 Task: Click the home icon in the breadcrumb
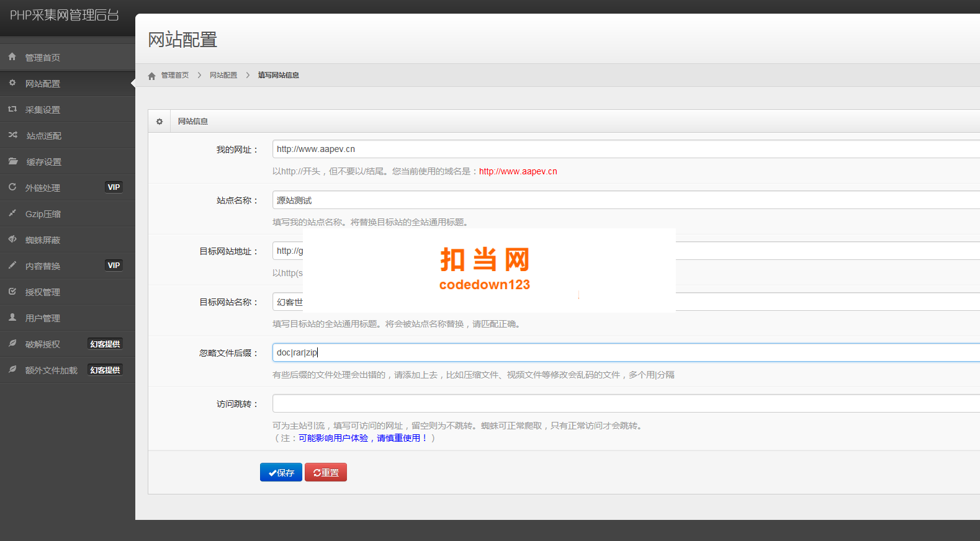[x=151, y=76]
